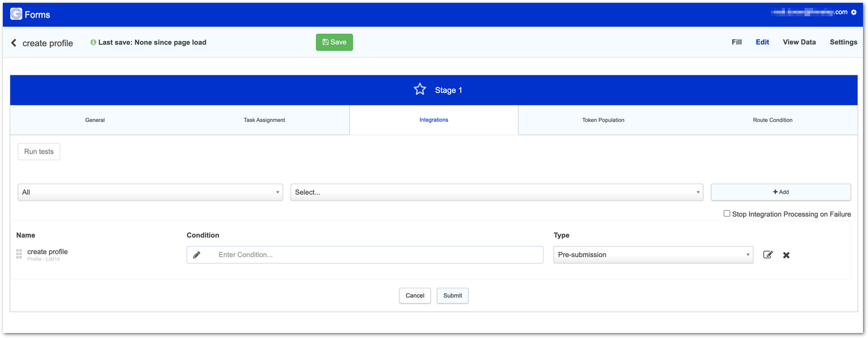Cancel the stage changes
This screenshot has height=338, width=868.
tap(415, 295)
